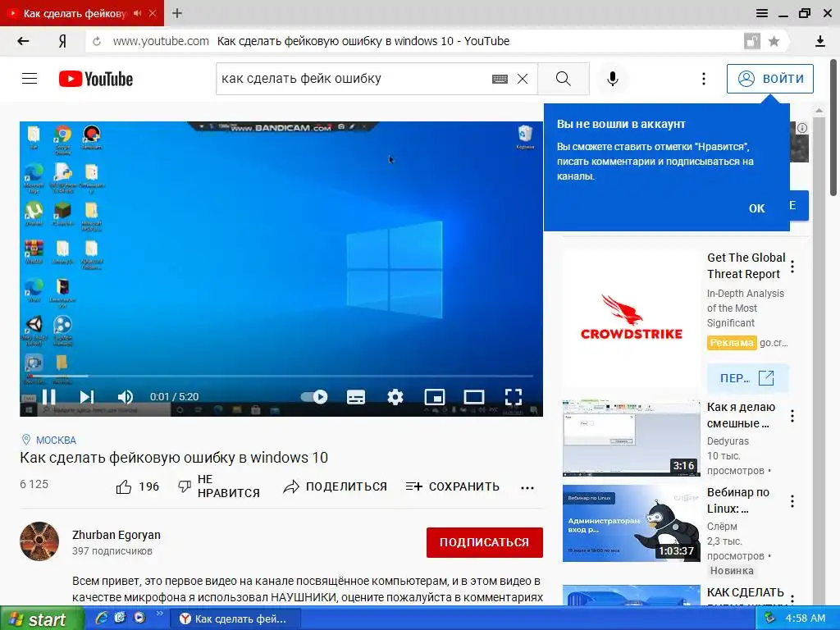Screen dimensions: 840x630
Task: Open YouTube settings three-dot menu
Action: tap(703, 79)
